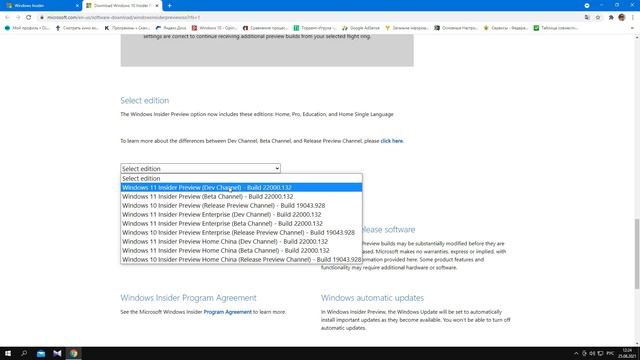Image resolution: width=640 pixels, height=360 pixels.
Task: Open the Chrome profile avatar
Action: tap(622, 18)
